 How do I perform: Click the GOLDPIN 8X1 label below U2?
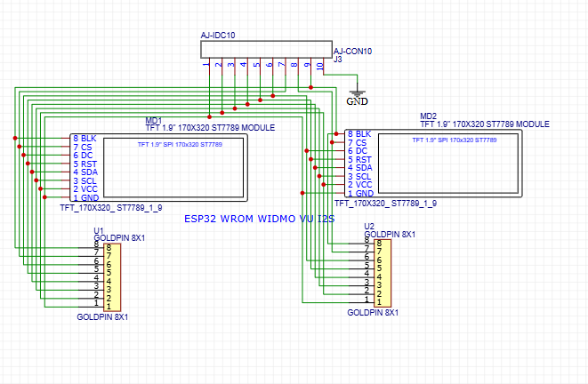(x=373, y=313)
